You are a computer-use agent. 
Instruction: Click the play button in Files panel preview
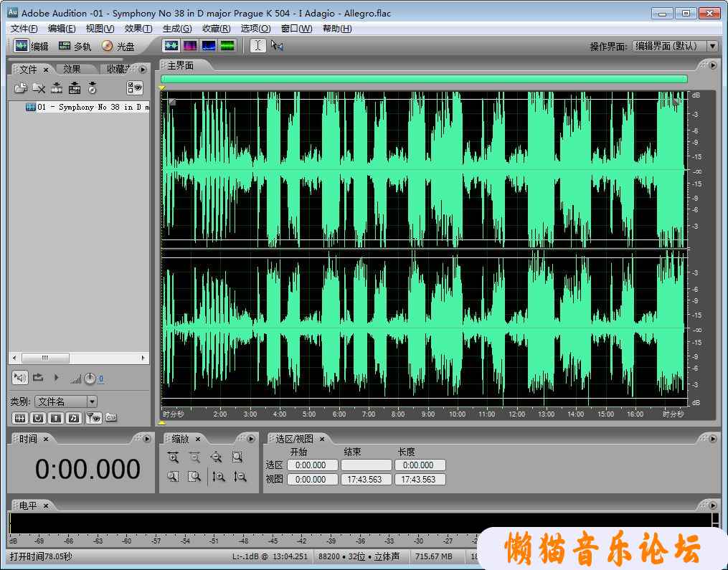click(x=56, y=378)
